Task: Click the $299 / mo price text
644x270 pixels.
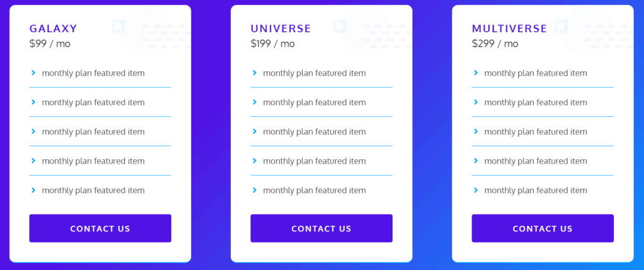Action: point(495,43)
